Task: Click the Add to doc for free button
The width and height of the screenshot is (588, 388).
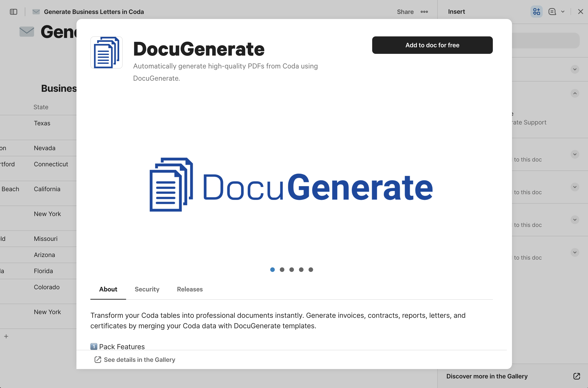Action: [x=432, y=45]
